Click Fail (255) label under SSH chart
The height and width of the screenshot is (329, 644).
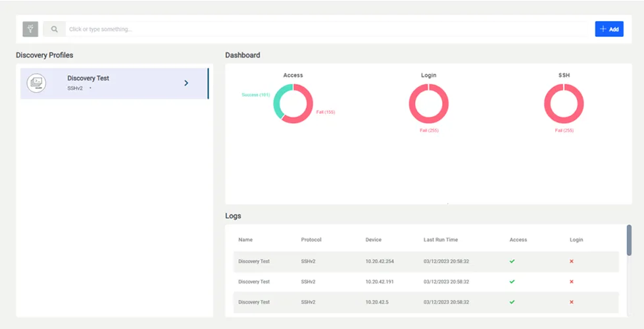click(564, 131)
